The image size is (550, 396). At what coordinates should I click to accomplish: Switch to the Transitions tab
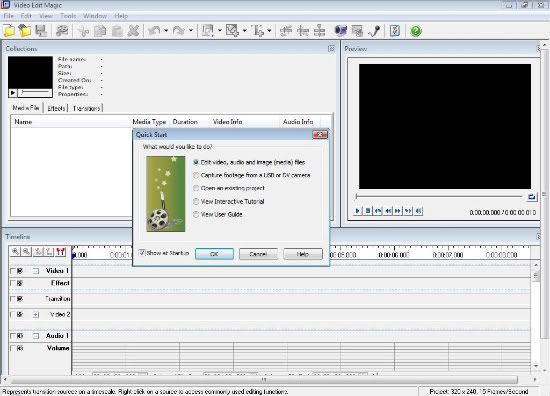(87, 108)
